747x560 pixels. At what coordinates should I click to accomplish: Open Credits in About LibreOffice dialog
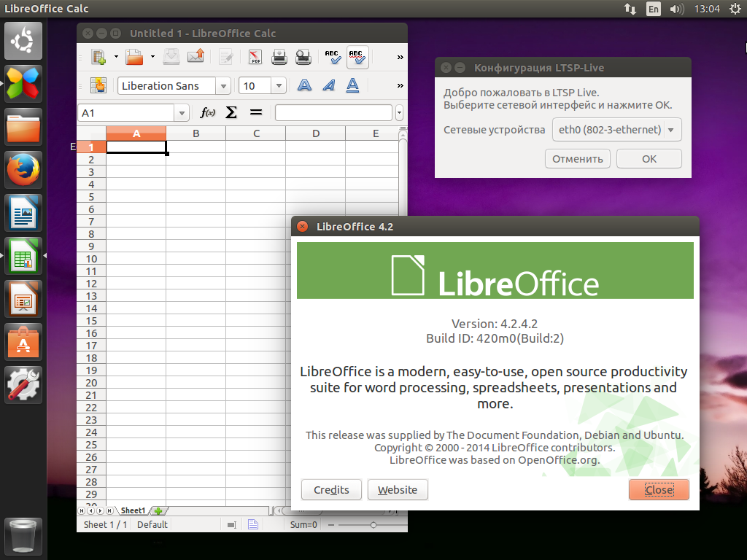coord(331,490)
